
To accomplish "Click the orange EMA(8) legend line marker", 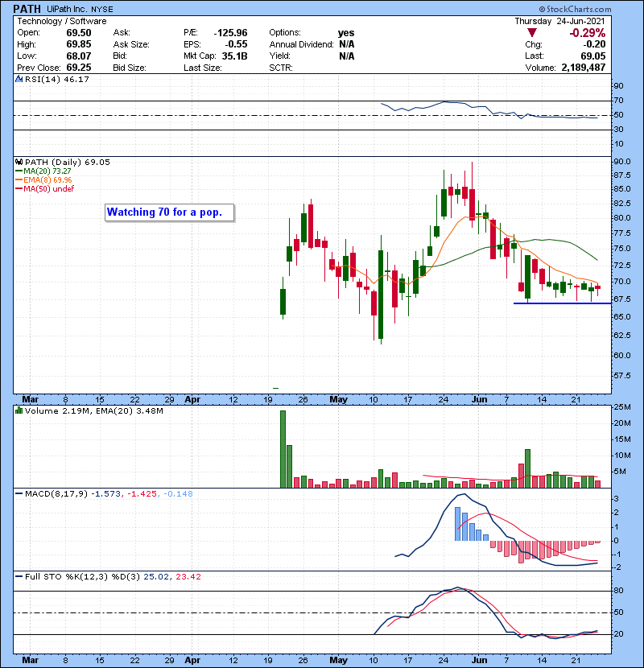I will 19,180.
